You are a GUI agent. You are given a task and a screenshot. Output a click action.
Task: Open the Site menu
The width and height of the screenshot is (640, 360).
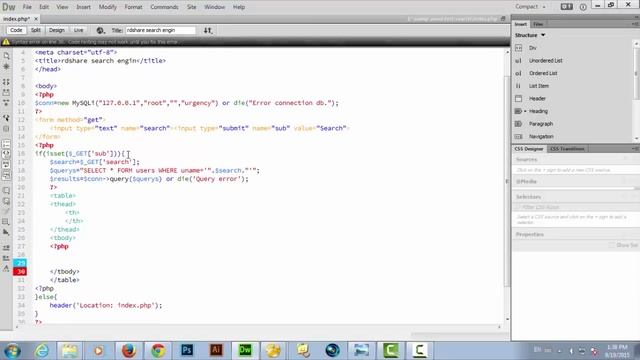coord(191,7)
